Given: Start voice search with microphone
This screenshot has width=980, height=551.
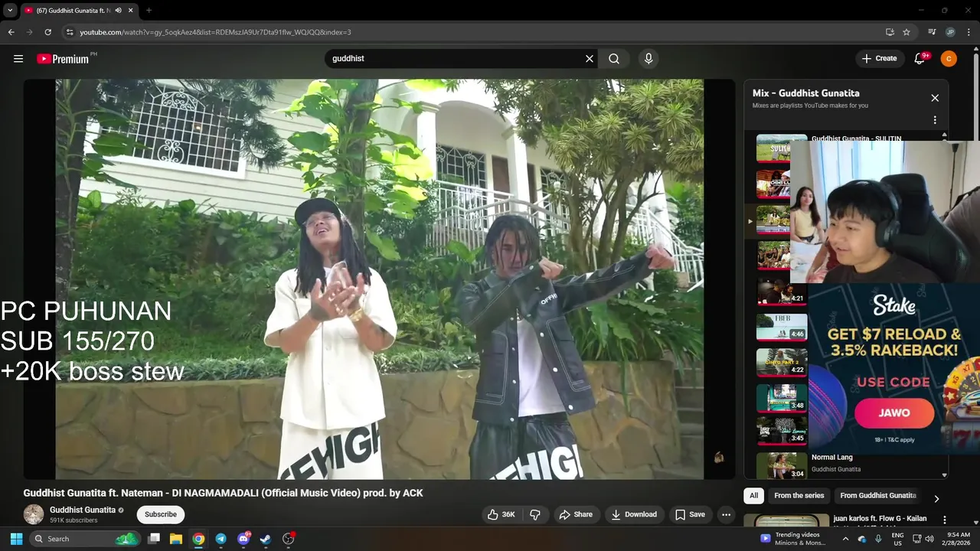Looking at the screenshot, I should 648,58.
